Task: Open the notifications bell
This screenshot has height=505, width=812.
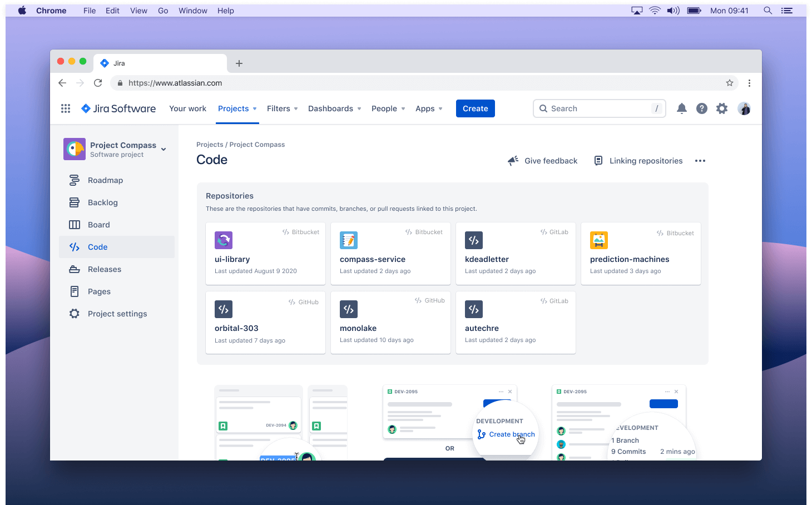Action: click(681, 108)
